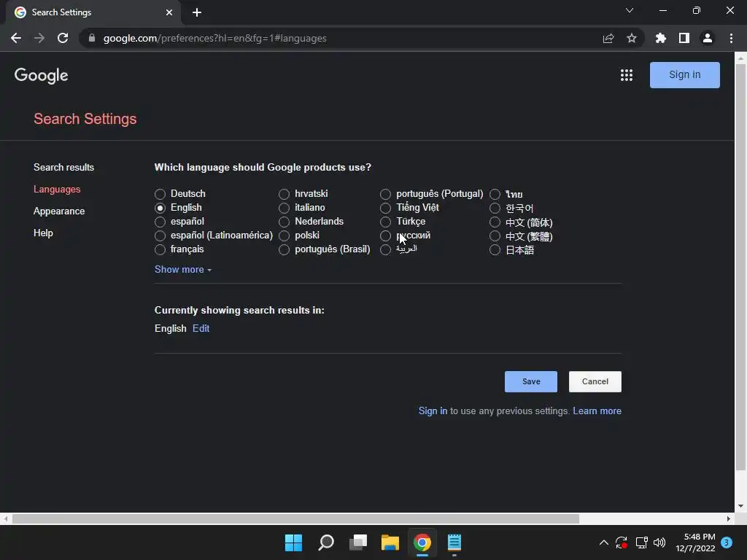Choose Tiếng Việt radio button
The image size is (747, 560).
(x=385, y=208)
